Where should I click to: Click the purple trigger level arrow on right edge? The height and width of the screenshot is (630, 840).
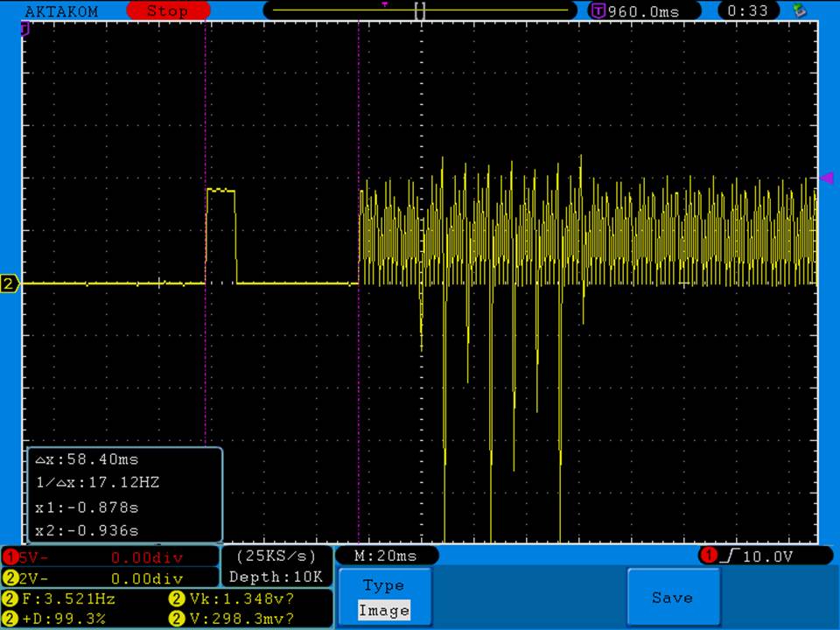[827, 178]
